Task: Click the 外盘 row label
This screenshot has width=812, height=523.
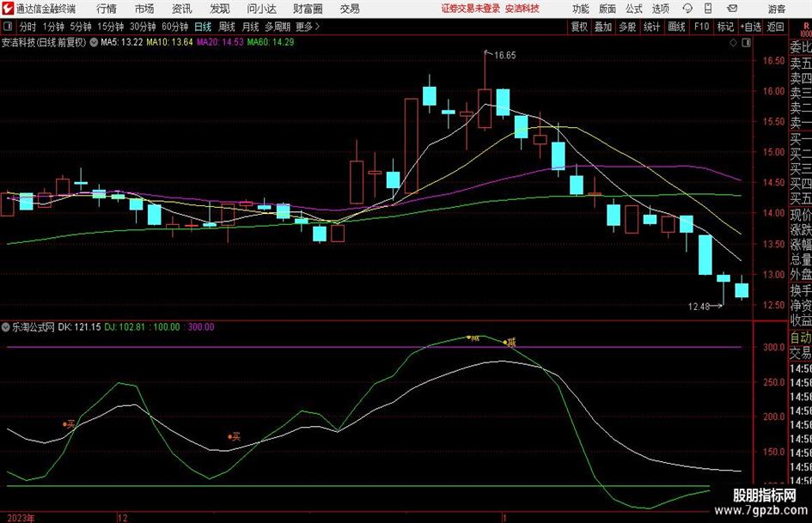Action: pyautogui.click(x=801, y=275)
